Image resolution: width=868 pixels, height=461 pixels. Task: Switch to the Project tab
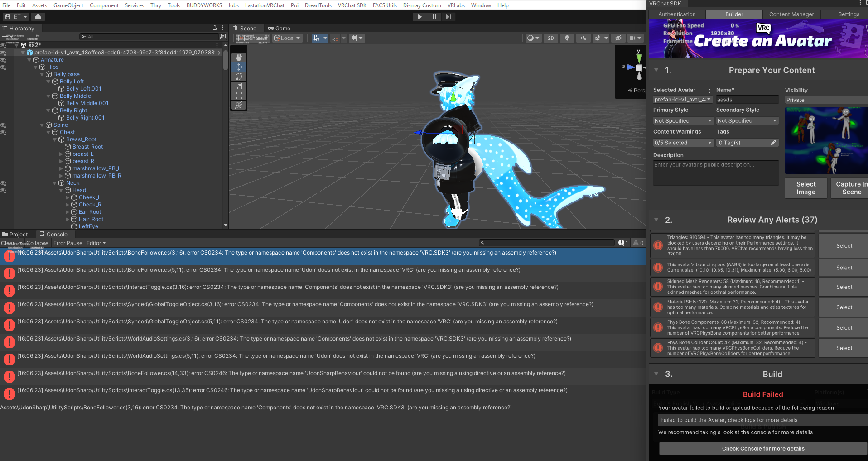(x=15, y=235)
